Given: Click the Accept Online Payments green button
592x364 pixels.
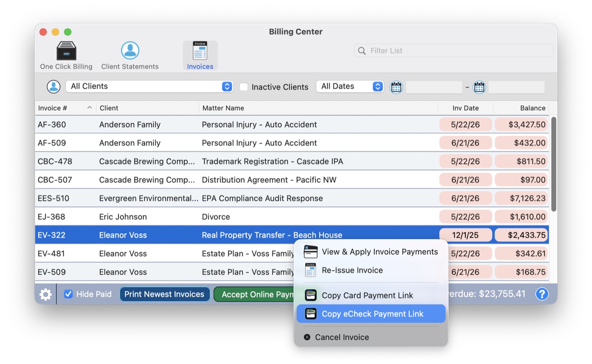Looking at the screenshot, I should coord(254,294).
